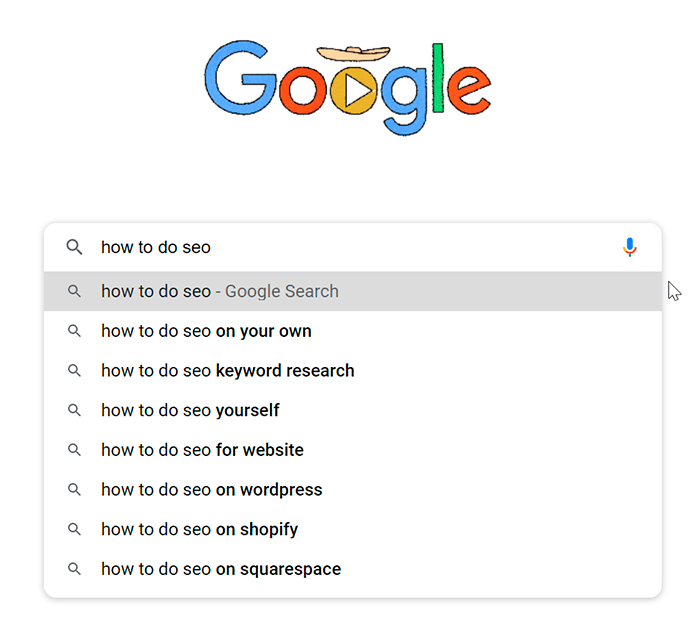Click magnifier icon beside 'on wordpress' suggestion
The width and height of the screenshot is (700, 640).
pyautogui.click(x=74, y=490)
